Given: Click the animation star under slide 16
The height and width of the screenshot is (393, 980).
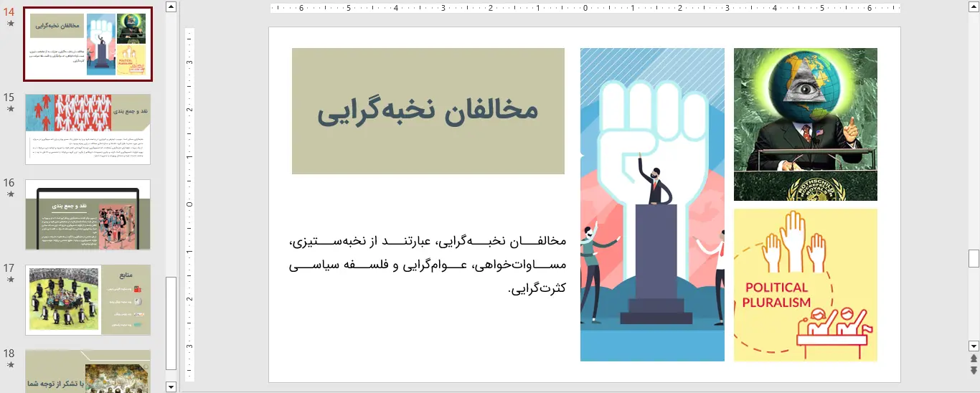Looking at the screenshot, I should 10,194.
